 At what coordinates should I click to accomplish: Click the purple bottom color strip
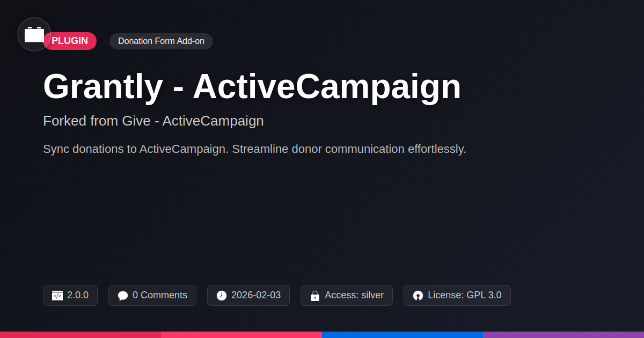563,335
